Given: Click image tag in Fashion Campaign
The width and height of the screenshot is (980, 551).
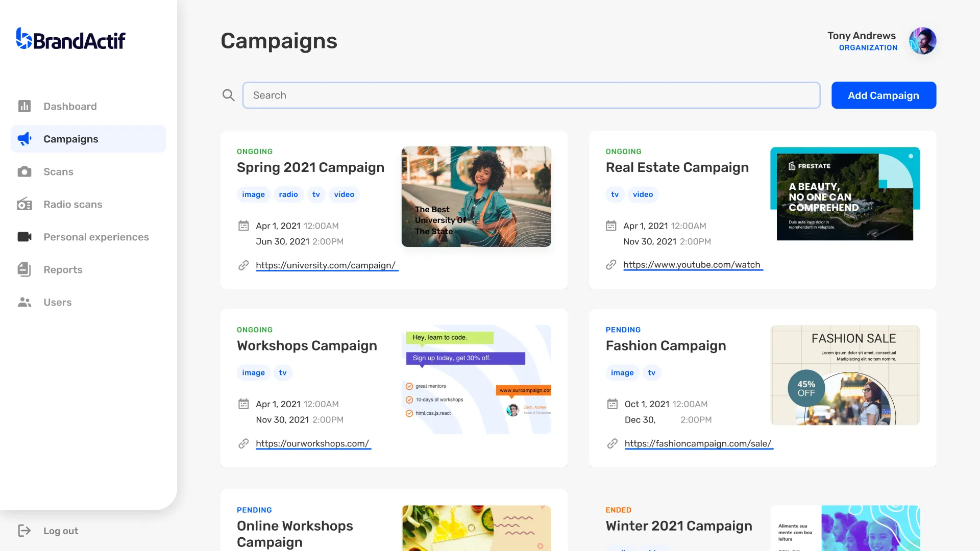Looking at the screenshot, I should point(623,372).
